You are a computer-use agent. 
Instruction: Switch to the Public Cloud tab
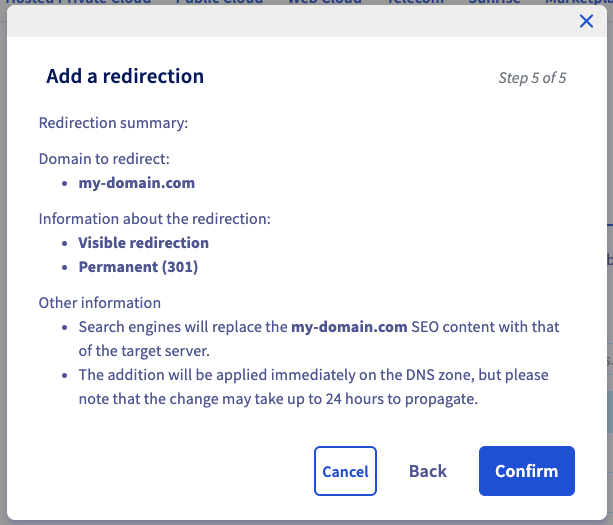coord(219,3)
